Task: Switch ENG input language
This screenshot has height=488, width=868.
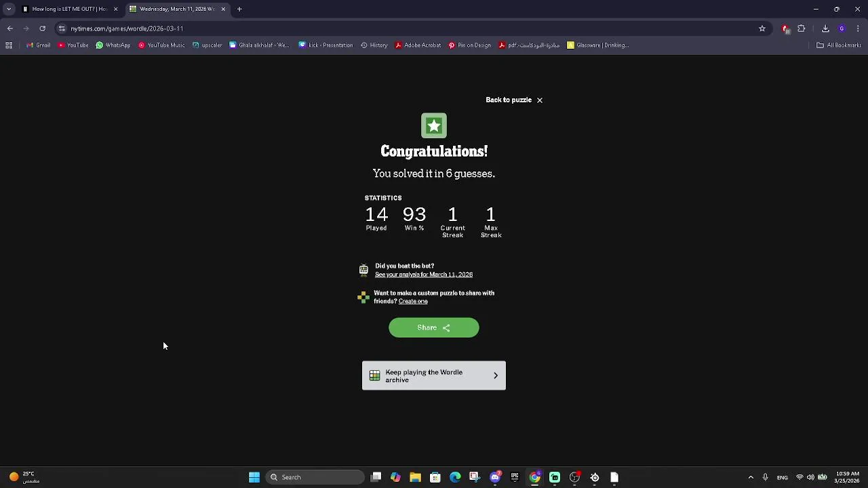Action: click(x=783, y=478)
